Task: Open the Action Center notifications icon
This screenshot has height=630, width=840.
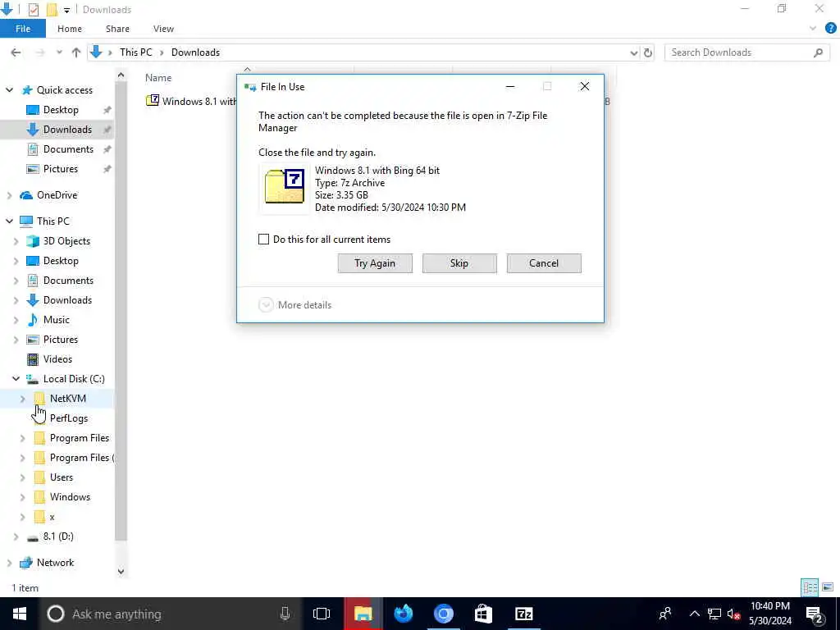Action: (x=814, y=614)
